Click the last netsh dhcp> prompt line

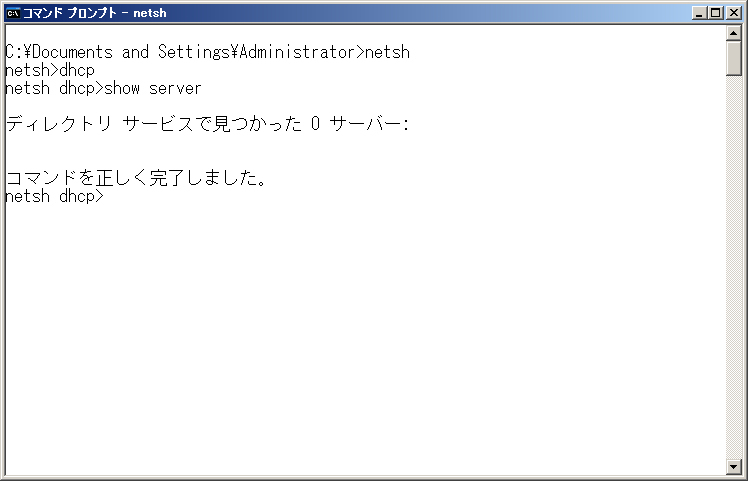coord(54,196)
